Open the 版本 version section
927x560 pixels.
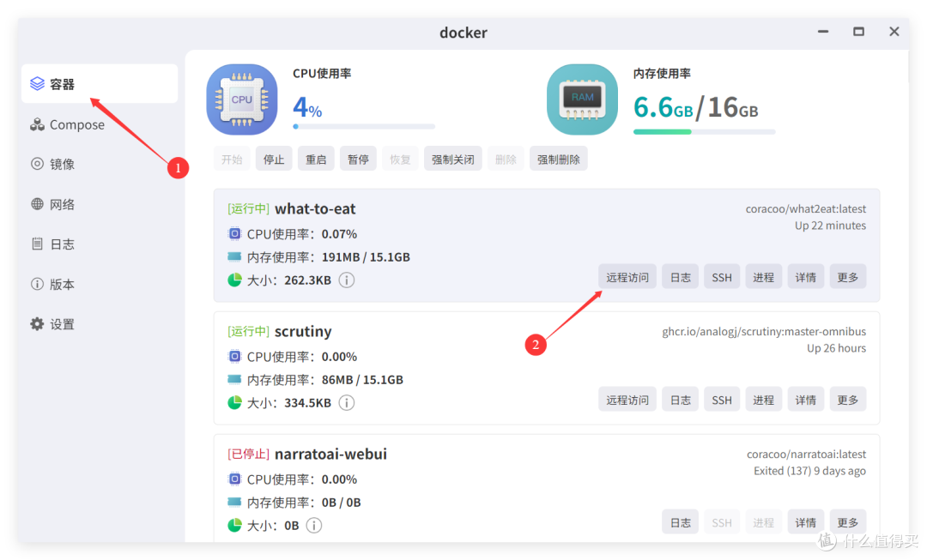(100, 284)
